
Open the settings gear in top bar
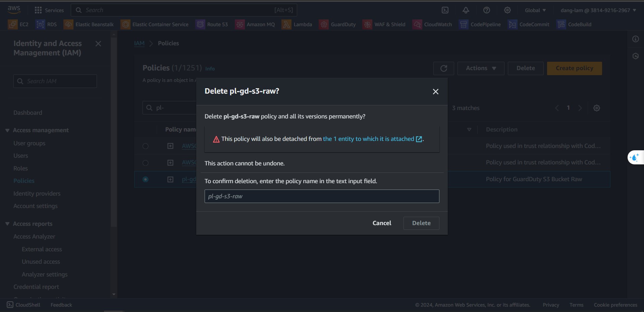pos(507,10)
